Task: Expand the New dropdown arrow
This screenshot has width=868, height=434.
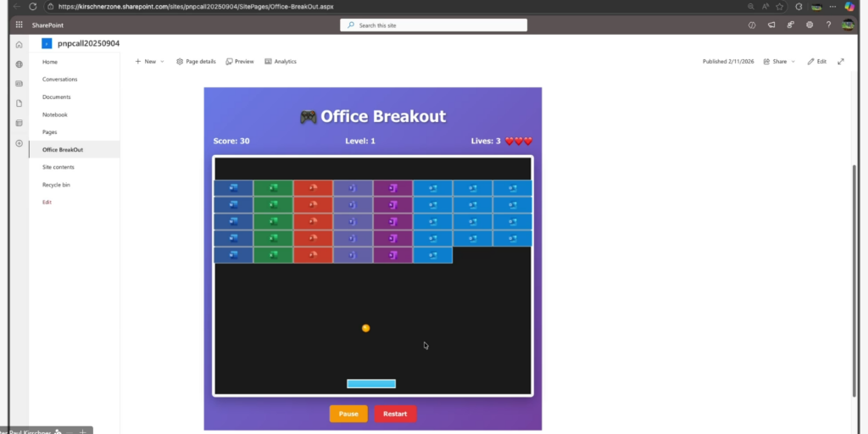Action: click(x=162, y=61)
